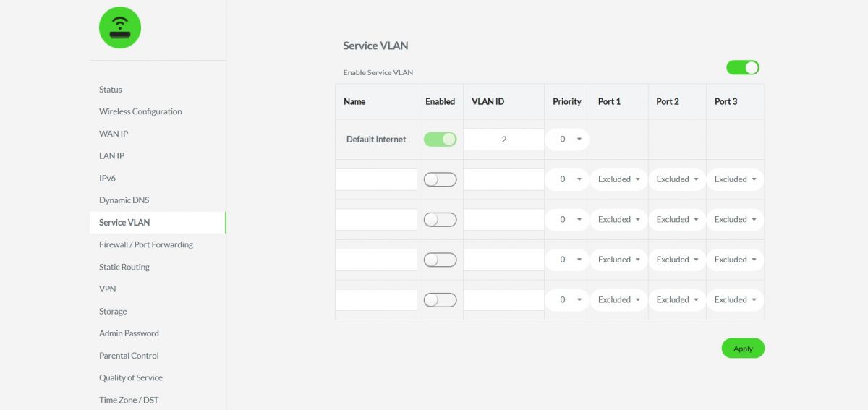This screenshot has width=868, height=410.
Task: Open the Default Internet priority dropdown
Action: [x=568, y=139]
